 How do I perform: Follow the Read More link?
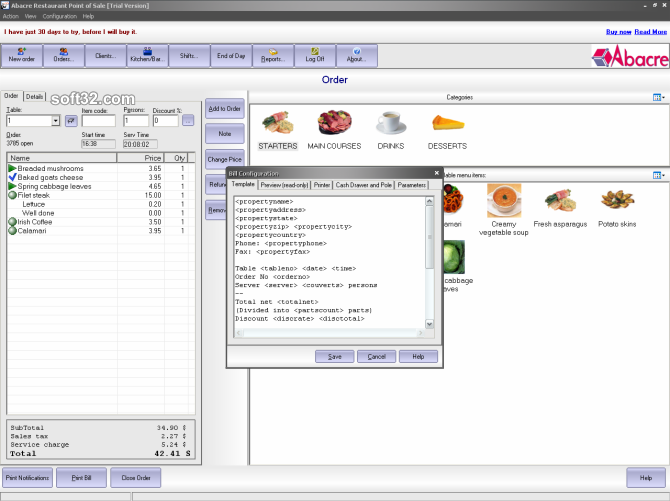pos(650,32)
